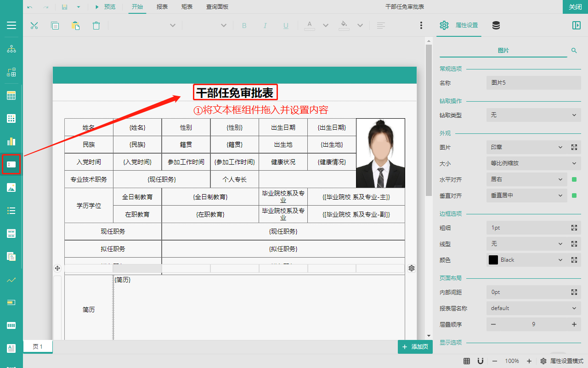Switch to the 报表 tab

[162, 7]
